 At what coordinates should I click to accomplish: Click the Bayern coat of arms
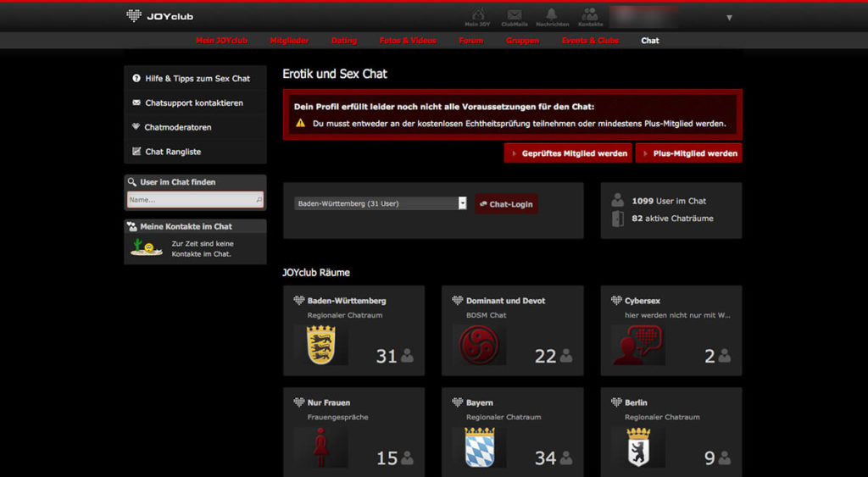pos(480,447)
